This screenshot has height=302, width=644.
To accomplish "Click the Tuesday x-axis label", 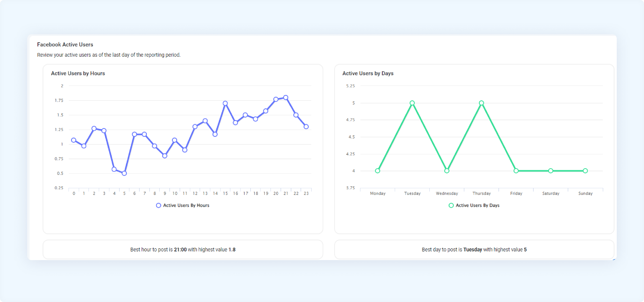I will tap(412, 193).
